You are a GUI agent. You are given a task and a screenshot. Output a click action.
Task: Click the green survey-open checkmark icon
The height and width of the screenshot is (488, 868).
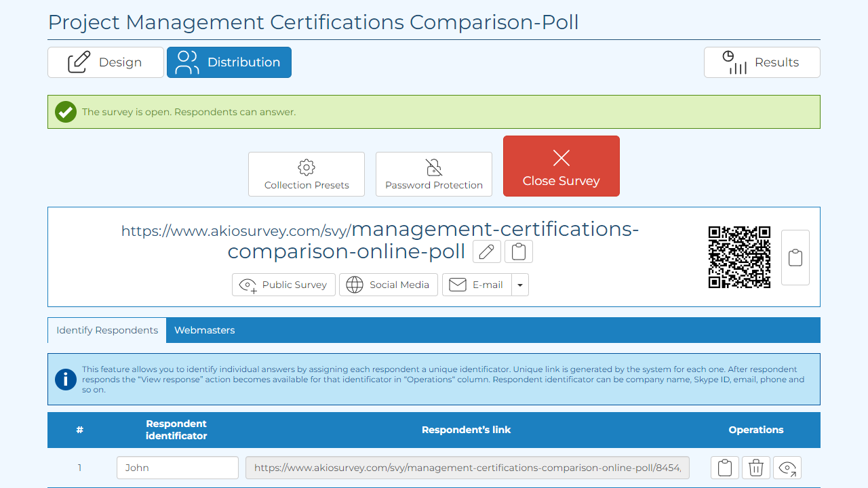(x=66, y=112)
